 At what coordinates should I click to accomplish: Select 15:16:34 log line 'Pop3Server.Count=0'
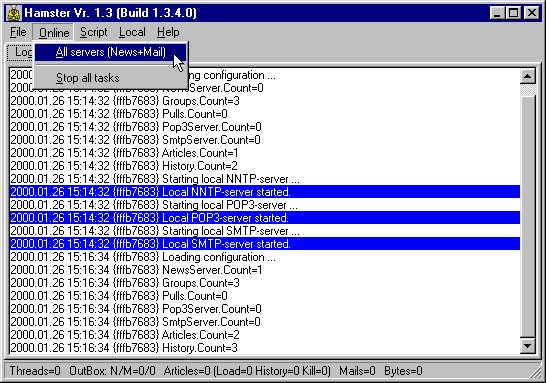click(x=265, y=309)
